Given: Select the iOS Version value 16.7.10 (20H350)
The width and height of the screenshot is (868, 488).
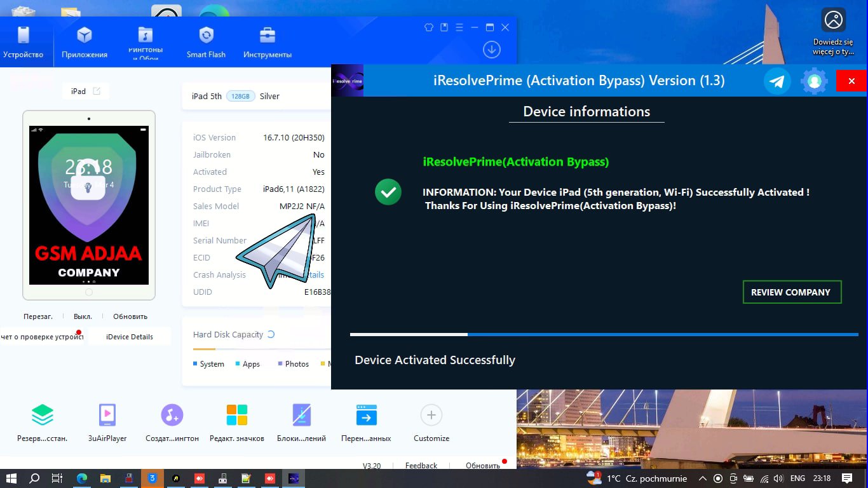Looking at the screenshot, I should 294,137.
